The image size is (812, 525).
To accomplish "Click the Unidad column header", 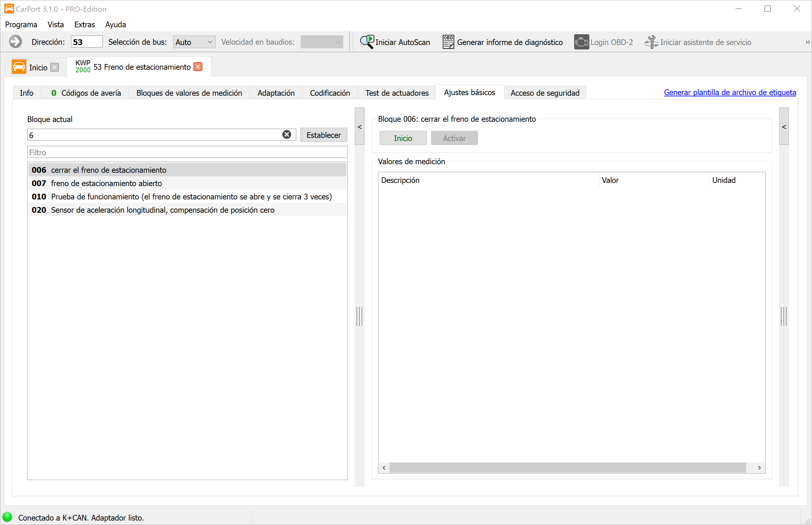I will [x=737, y=180].
